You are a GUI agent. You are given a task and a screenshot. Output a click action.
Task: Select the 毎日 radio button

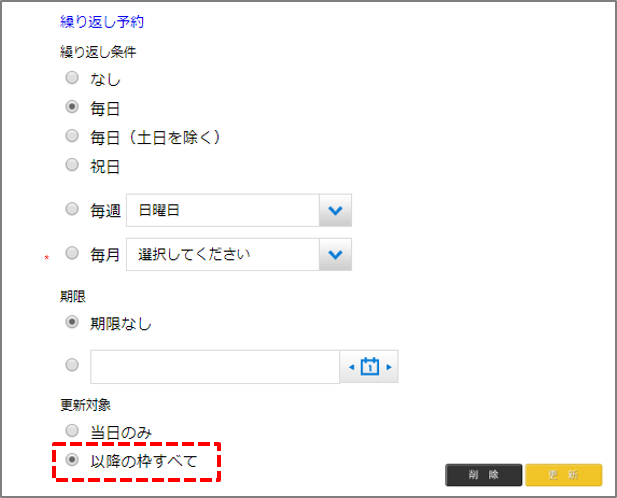tap(72, 107)
